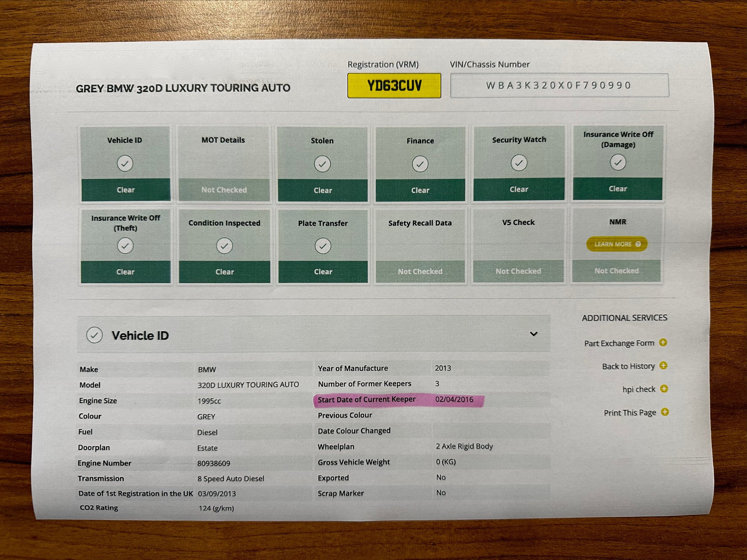
Task: Go to the Back to History link
Action: (x=628, y=366)
